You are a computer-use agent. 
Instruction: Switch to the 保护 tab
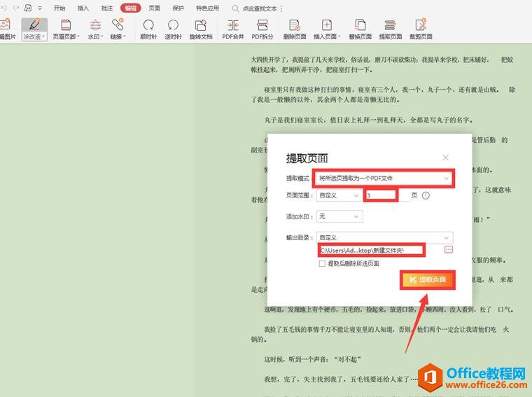pos(178,8)
